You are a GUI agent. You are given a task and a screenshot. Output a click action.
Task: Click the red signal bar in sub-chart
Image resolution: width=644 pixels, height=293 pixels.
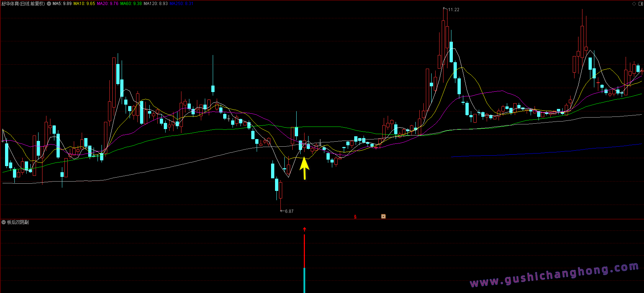tap(305, 251)
